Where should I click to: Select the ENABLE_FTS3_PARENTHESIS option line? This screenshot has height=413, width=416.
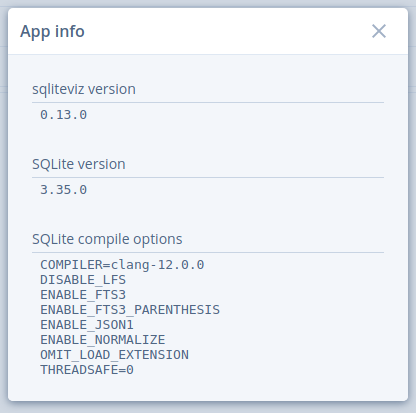click(x=130, y=310)
